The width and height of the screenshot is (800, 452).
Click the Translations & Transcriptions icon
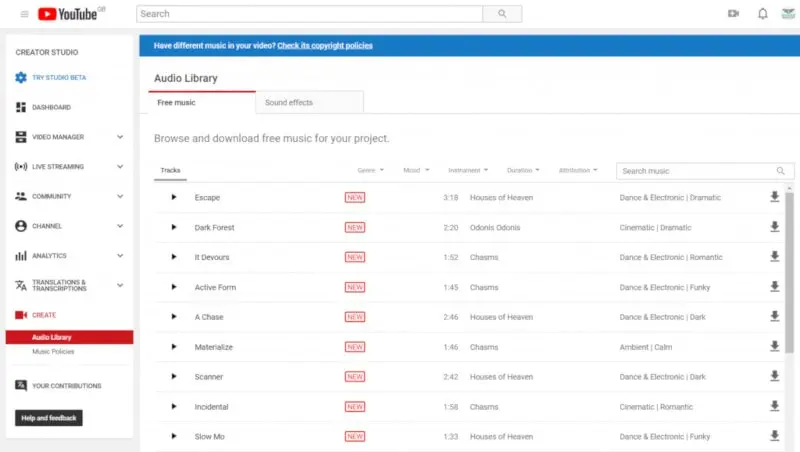click(x=20, y=285)
